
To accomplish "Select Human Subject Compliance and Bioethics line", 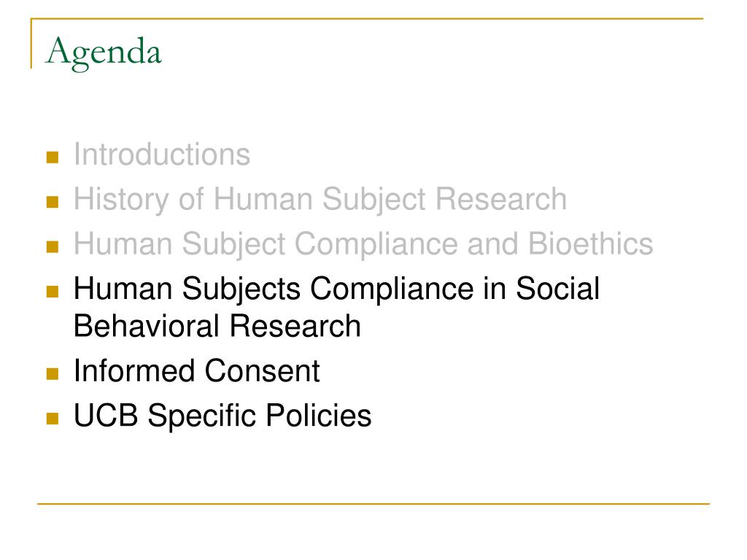I will (x=363, y=244).
